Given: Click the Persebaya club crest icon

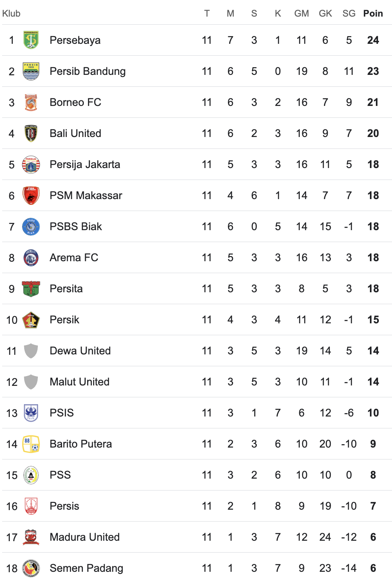Looking at the screenshot, I should (31, 40).
